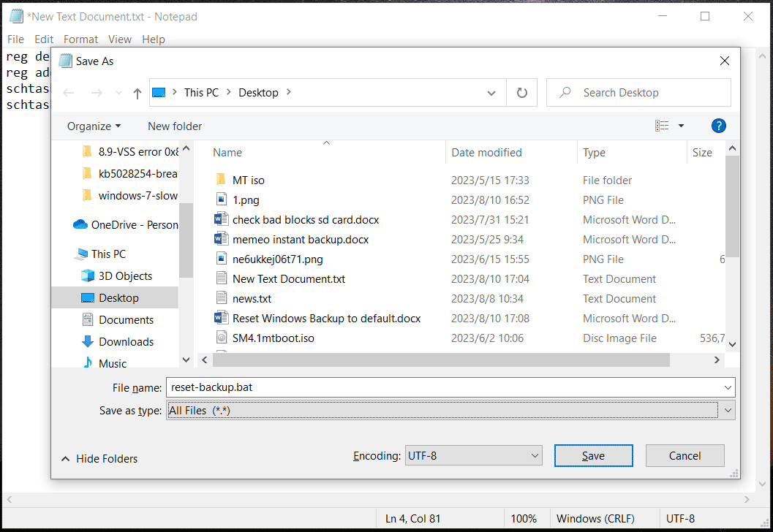Click the refresh icon beside the address bar
This screenshot has width=773, height=532.
click(521, 92)
